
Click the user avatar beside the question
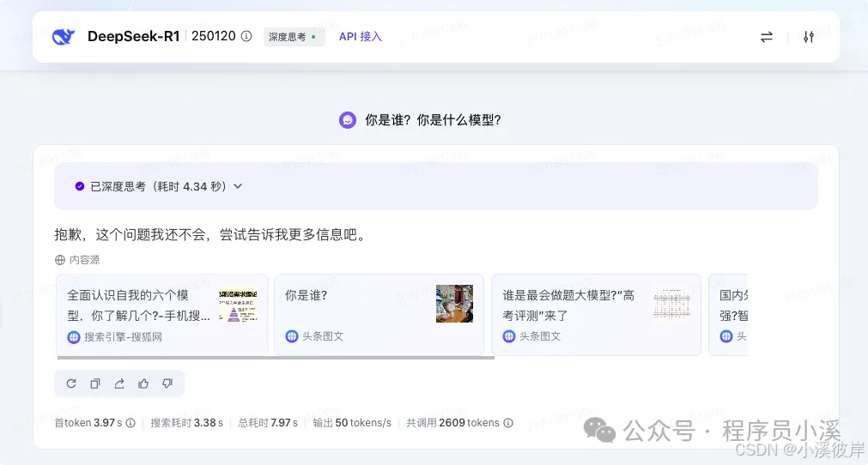pos(348,120)
